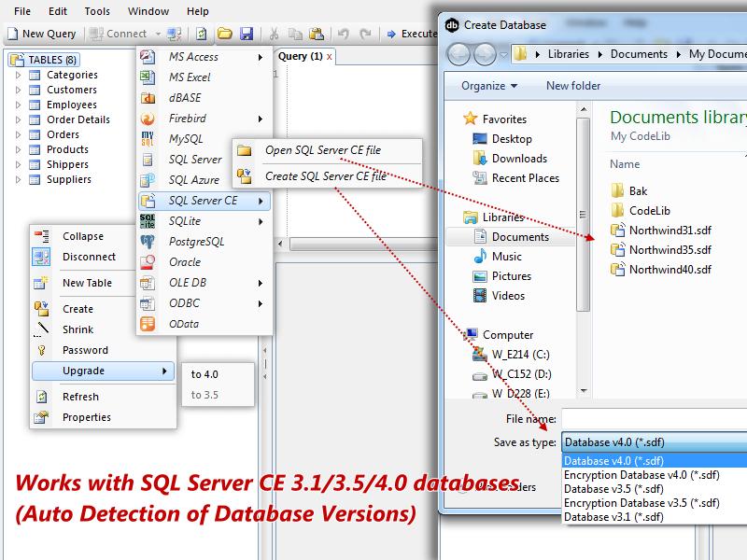Click the redo arrow icon
Image resolution: width=747 pixels, height=560 pixels.
[x=365, y=34]
